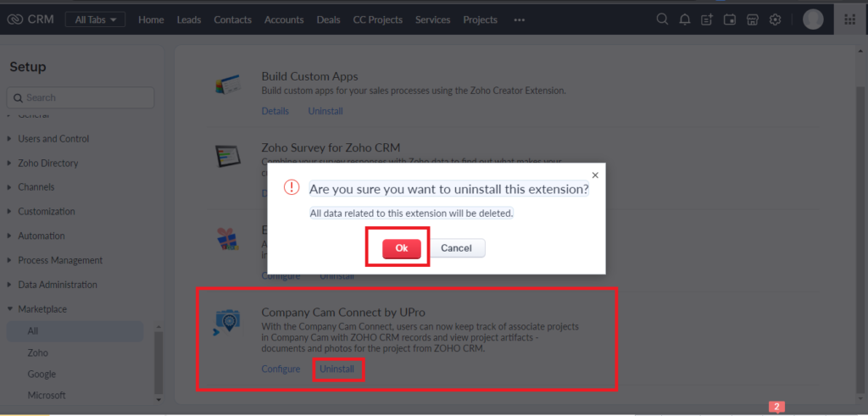The image size is (868, 416).
Task: Click Configure for Company Cam Connect
Action: click(x=281, y=369)
